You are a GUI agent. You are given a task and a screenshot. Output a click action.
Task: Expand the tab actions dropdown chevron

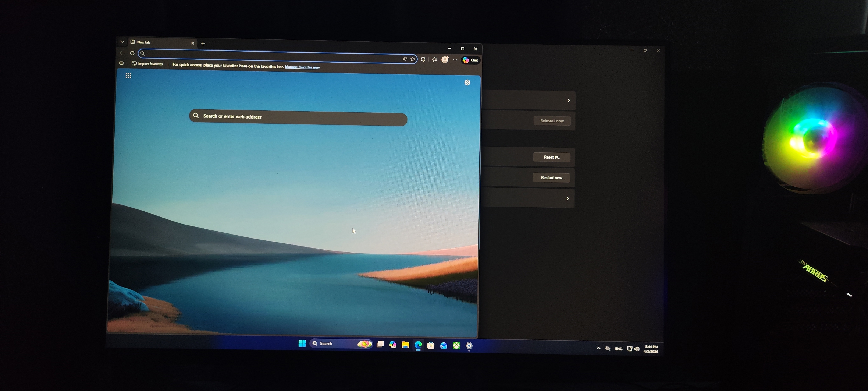(122, 42)
